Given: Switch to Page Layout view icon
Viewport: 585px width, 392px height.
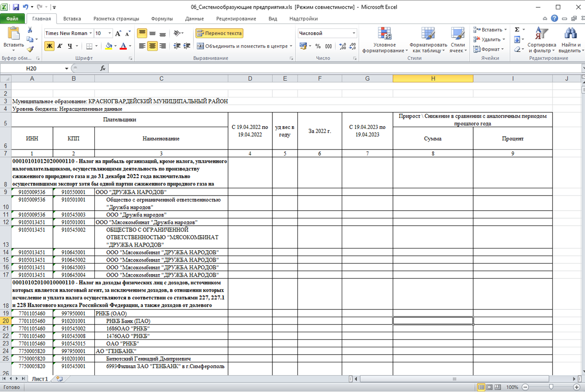Looking at the screenshot, I should [490, 387].
